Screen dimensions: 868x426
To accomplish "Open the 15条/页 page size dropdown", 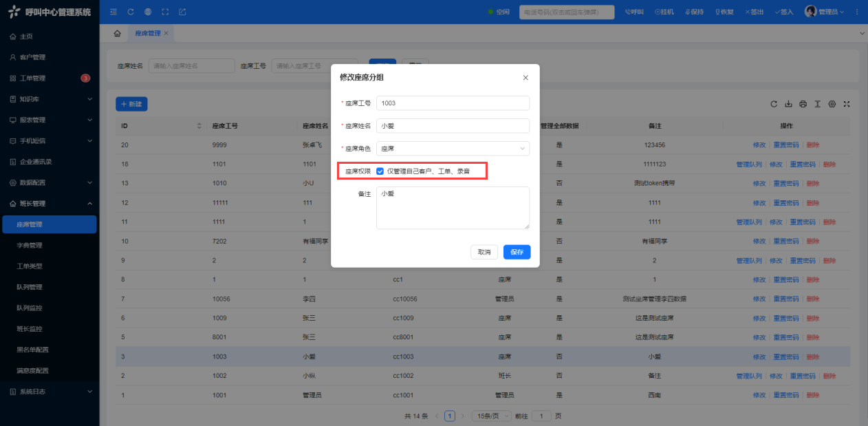I will (x=492, y=416).
